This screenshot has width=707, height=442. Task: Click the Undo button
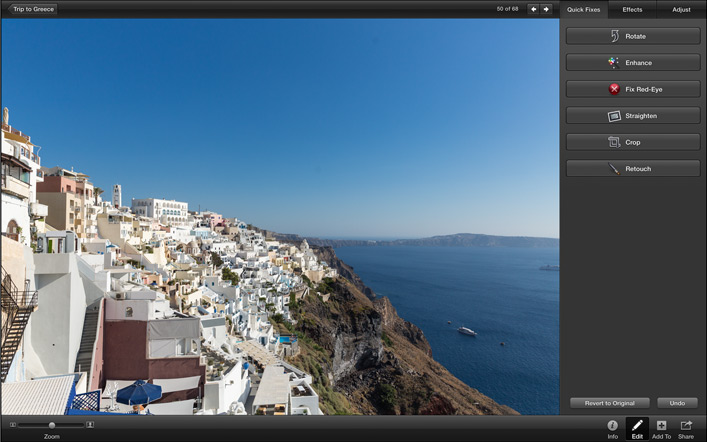(677, 403)
